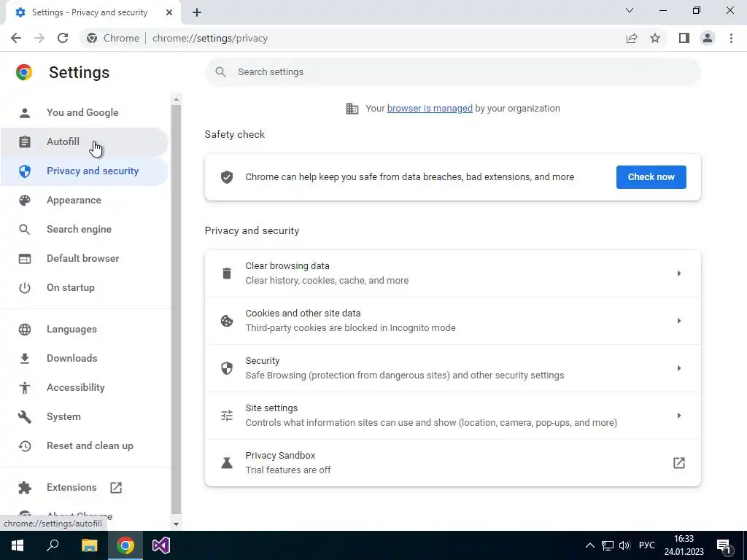The image size is (747, 560).
Task: Open Privacy Sandbox row
Action: (x=452, y=463)
